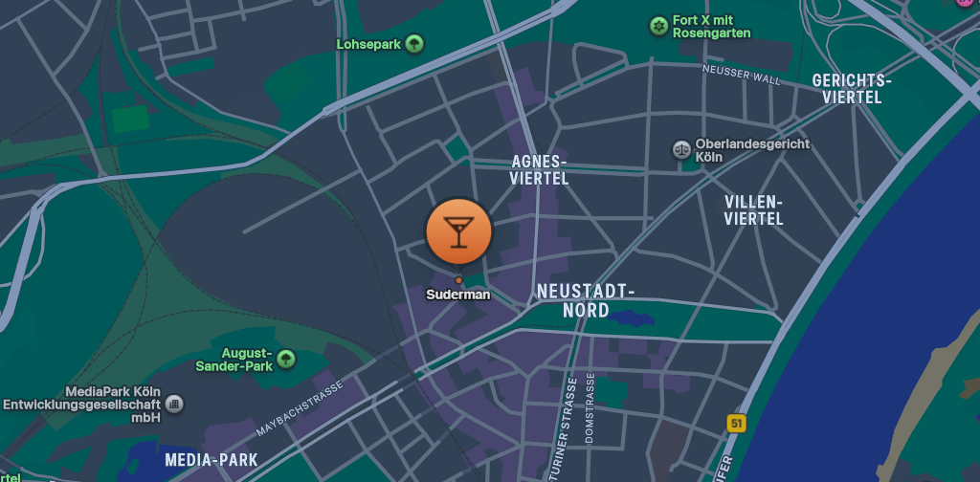Select the August-Sander-Park tree icon

click(x=286, y=359)
